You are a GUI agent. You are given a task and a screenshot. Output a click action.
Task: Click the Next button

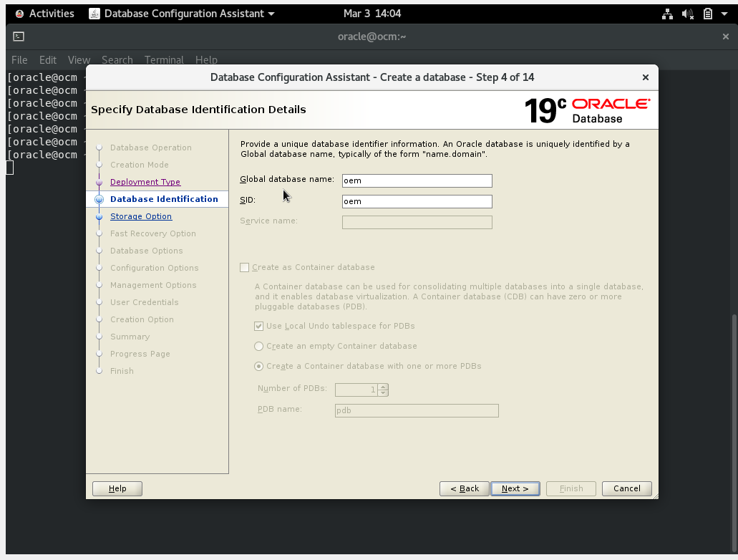[x=515, y=488]
